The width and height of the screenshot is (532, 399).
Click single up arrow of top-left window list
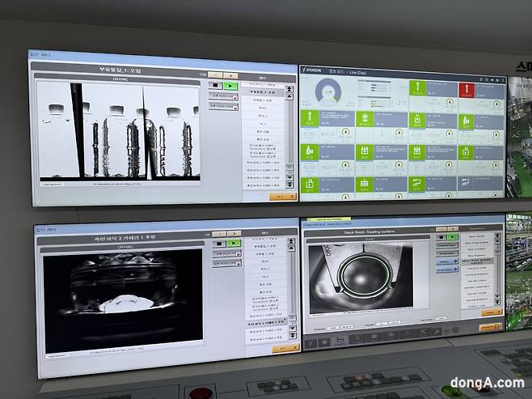coord(289,97)
